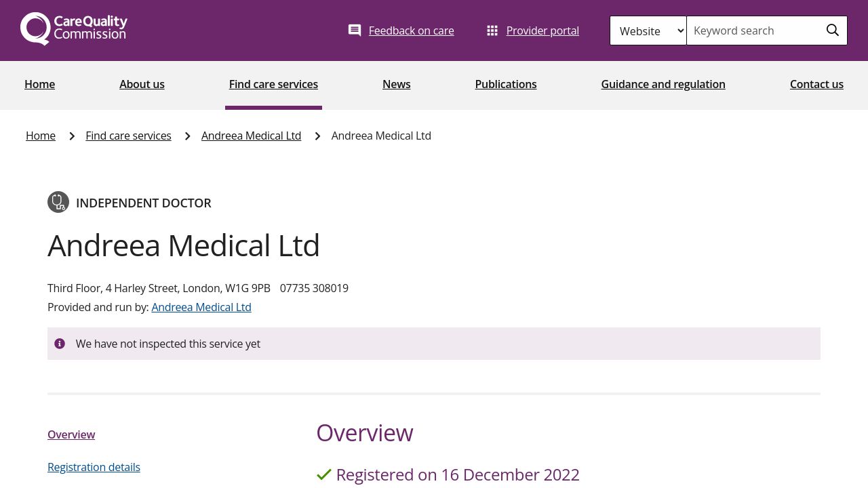This screenshot has width=868, height=488.
Task: Click the Independent Doctor stethoscope icon
Action: (x=58, y=202)
